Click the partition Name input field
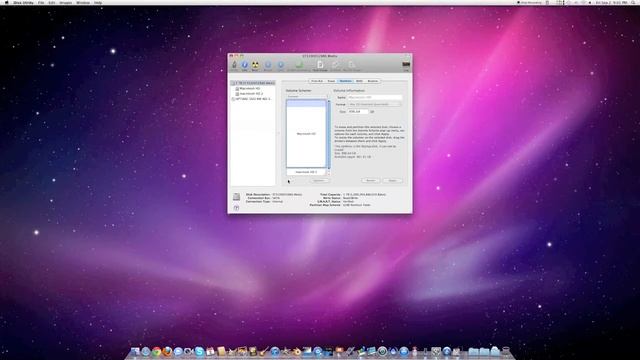 tap(375, 97)
